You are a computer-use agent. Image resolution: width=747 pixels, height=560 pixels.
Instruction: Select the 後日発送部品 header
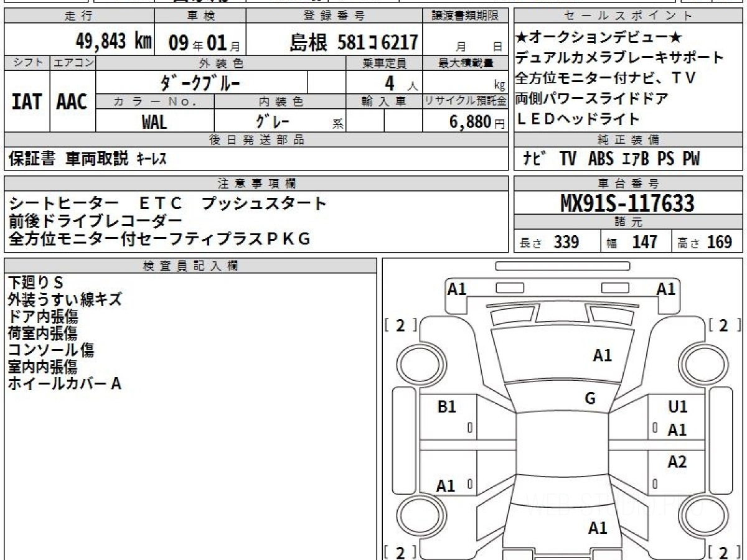point(256,140)
